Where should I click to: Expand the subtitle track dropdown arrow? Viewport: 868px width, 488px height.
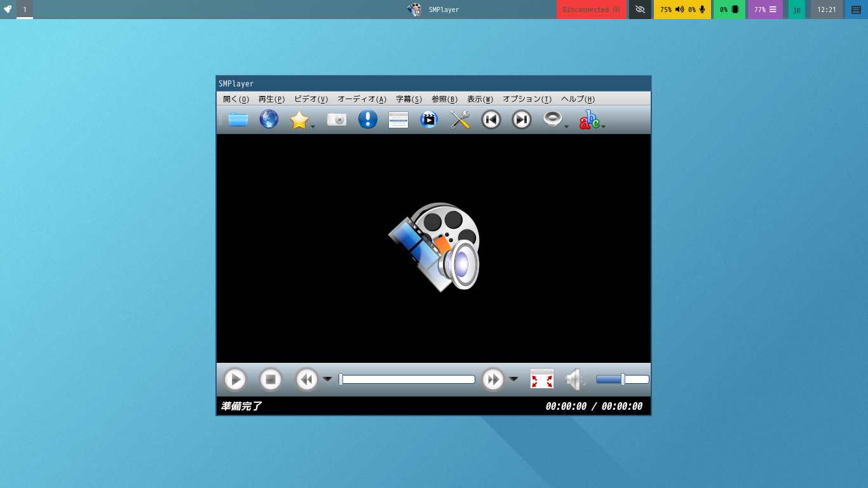[603, 126]
